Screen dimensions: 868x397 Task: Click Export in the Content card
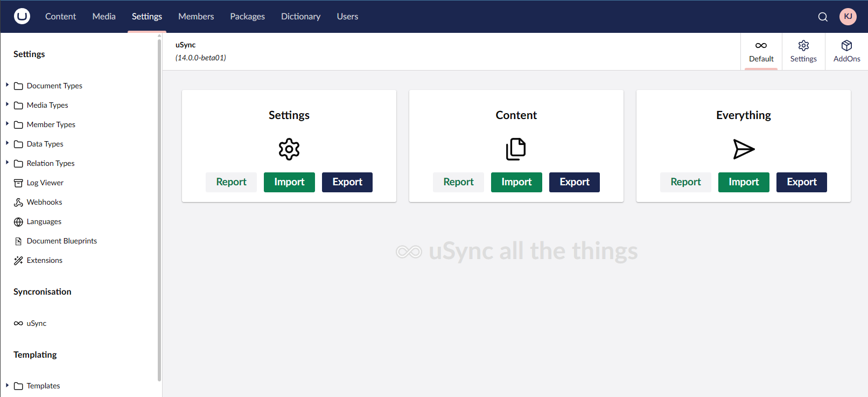click(575, 182)
